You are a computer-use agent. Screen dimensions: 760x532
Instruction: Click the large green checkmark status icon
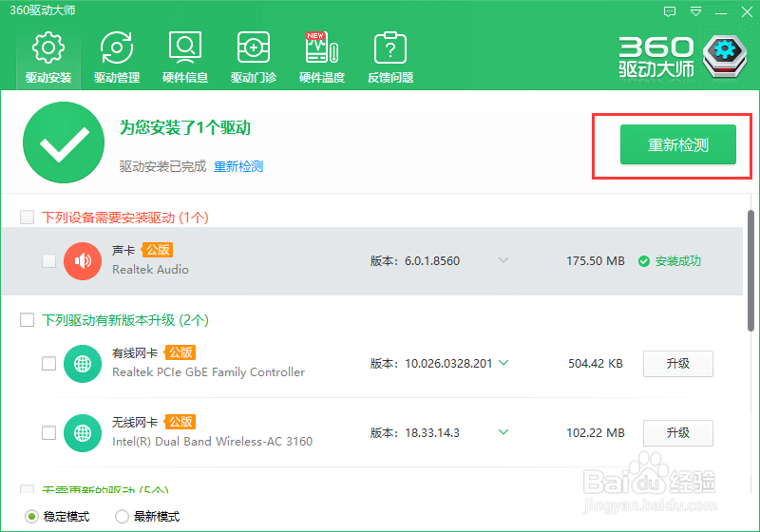[64, 142]
